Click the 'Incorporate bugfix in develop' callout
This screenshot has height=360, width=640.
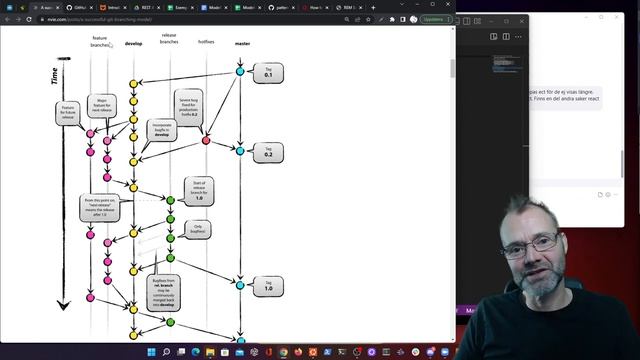click(162, 130)
